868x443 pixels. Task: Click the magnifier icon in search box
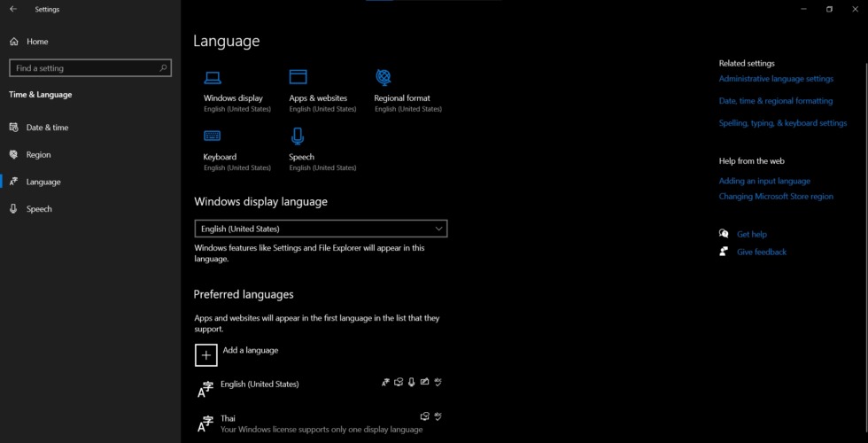(163, 68)
